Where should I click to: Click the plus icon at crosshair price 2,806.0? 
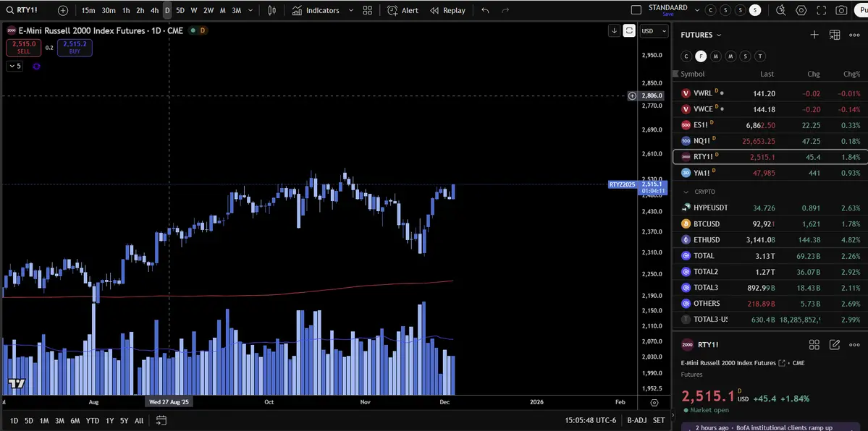pos(632,95)
